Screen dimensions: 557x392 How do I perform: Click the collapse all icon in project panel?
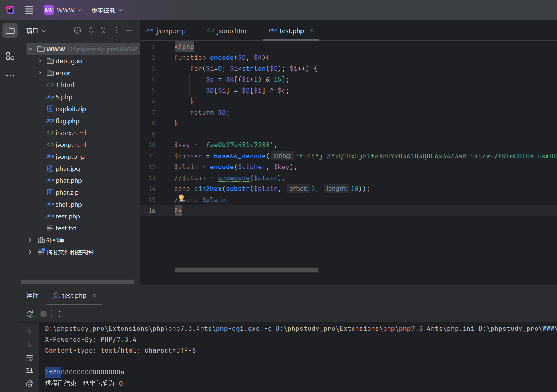pos(103,30)
